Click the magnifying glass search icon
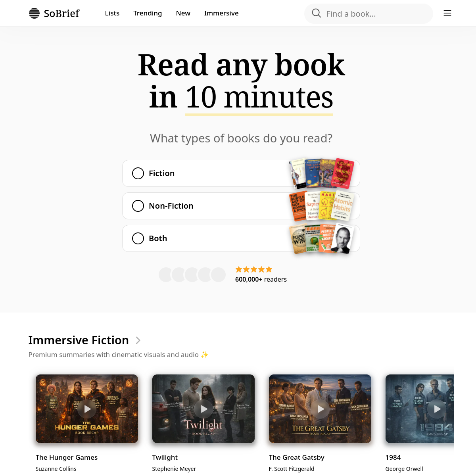This screenshot has width=476, height=476. pyautogui.click(x=317, y=13)
